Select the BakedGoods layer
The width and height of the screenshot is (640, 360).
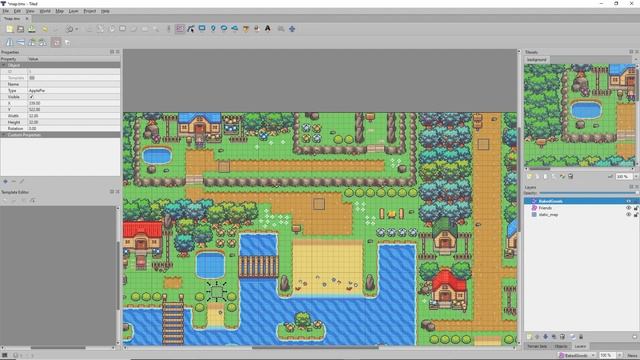[x=582, y=201]
